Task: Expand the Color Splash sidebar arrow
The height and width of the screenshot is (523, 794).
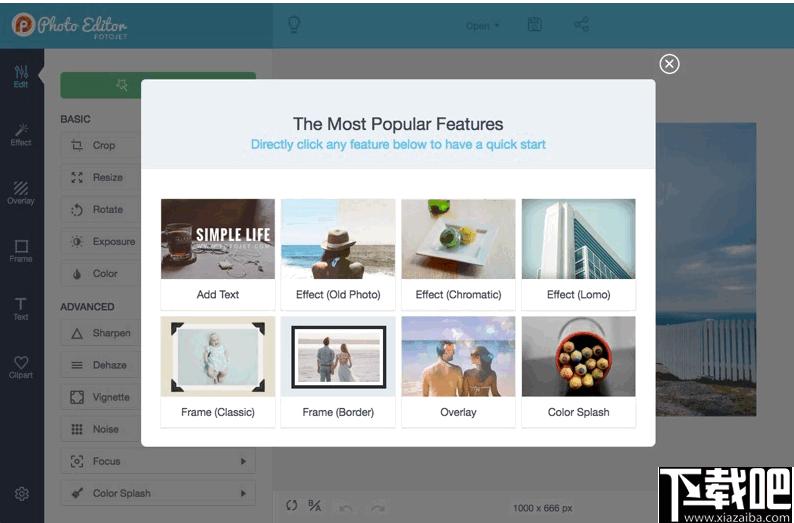Action: [x=243, y=493]
